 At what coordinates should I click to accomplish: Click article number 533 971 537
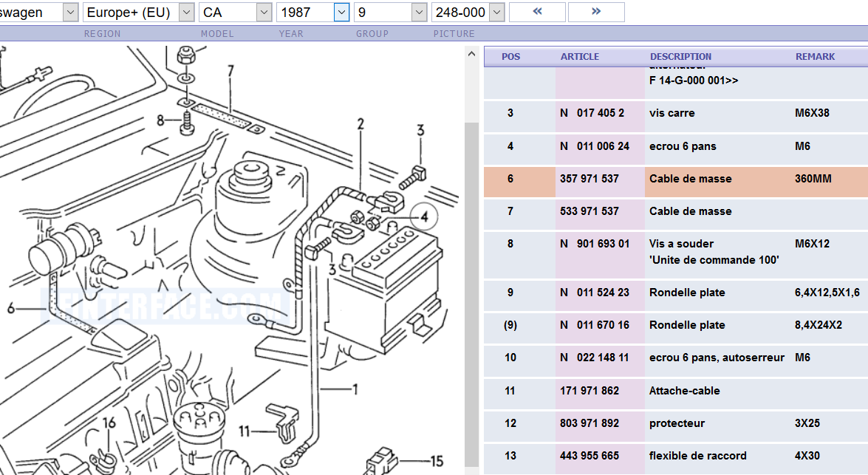pos(590,211)
